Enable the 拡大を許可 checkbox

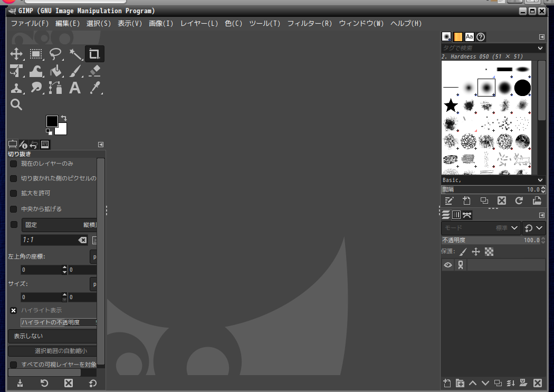(13, 194)
